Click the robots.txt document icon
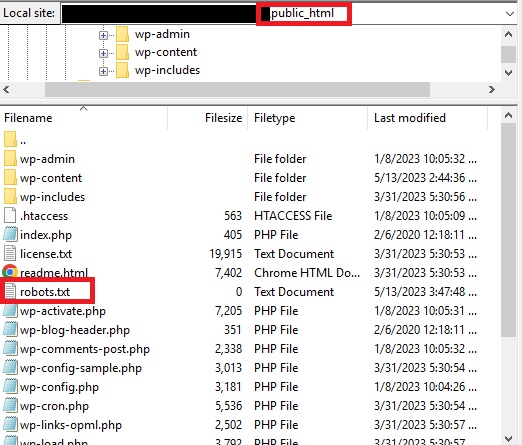522x445 pixels. 10,292
